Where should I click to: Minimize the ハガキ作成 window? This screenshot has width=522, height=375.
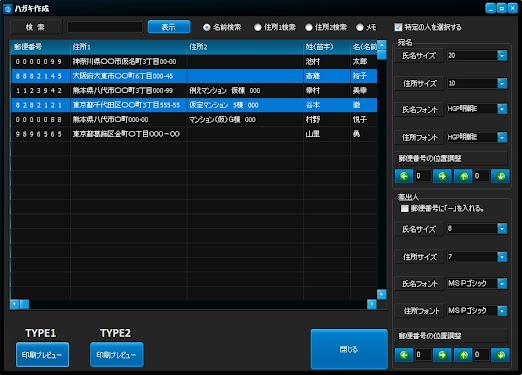(x=490, y=8)
